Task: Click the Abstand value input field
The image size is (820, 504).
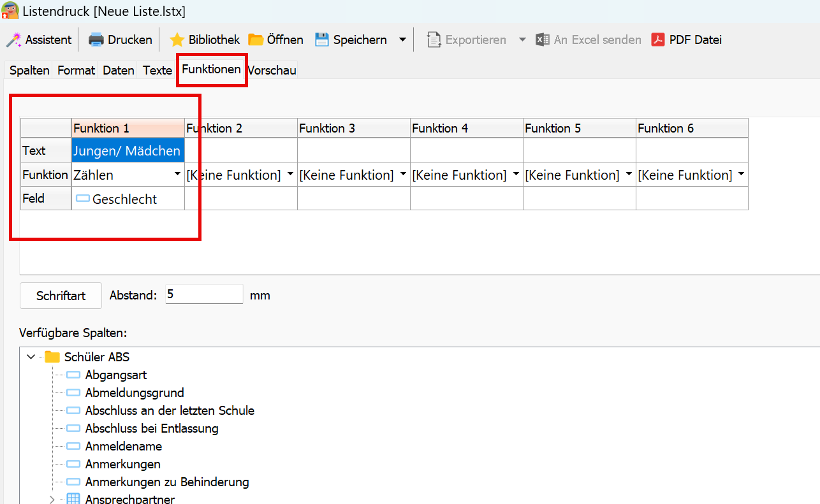Action: [204, 294]
